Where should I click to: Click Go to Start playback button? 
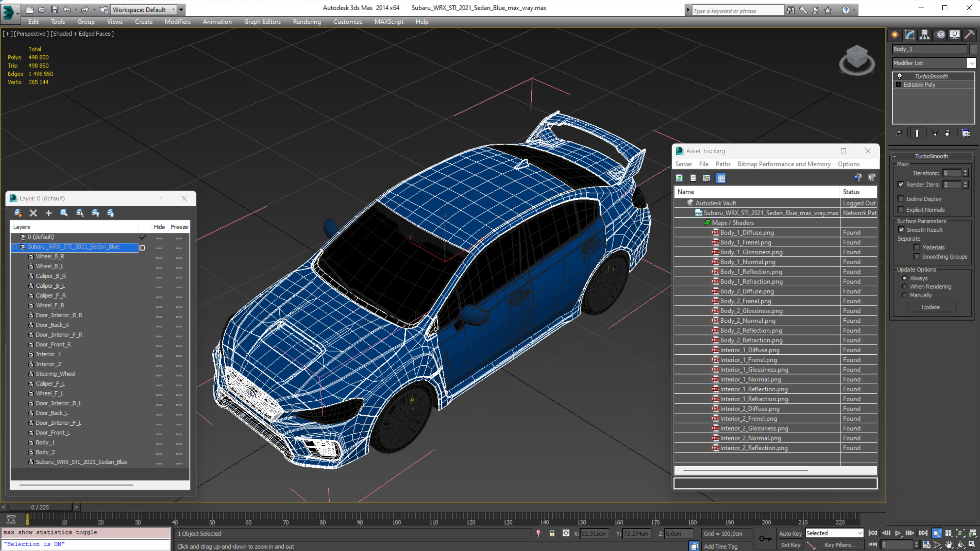pyautogui.click(x=873, y=533)
